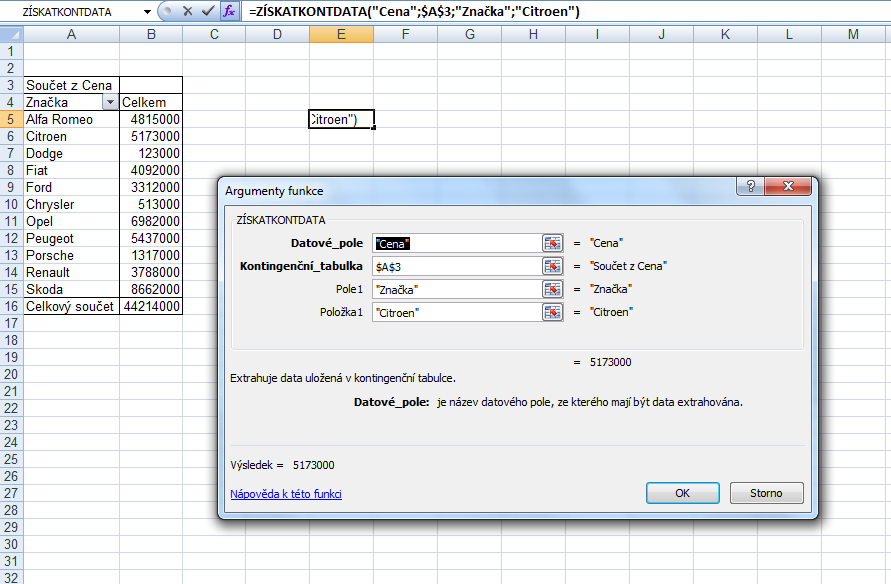Viewport: 891px width, 584px height.
Task: Click the 'Renault' cell
Action: tap(72, 272)
